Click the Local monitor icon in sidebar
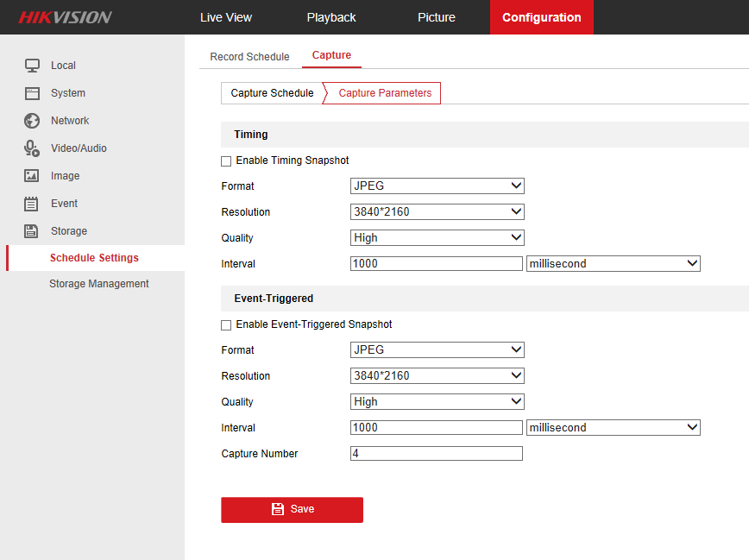Image resolution: width=749 pixels, height=560 pixels. (32, 66)
